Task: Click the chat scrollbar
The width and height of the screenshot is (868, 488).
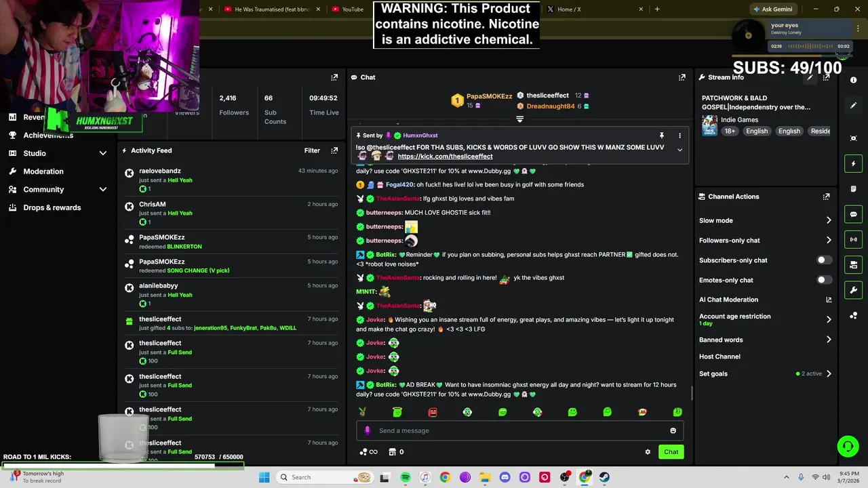Action: (x=691, y=393)
